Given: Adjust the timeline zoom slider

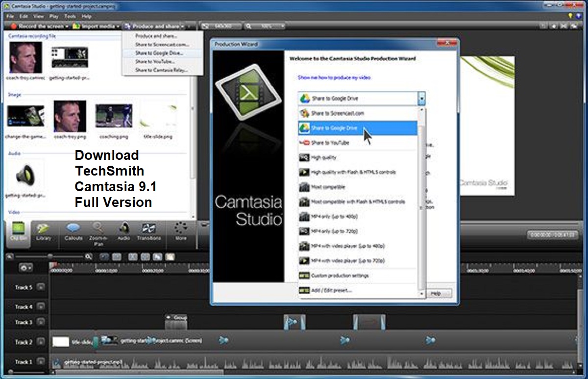Looking at the screenshot, I should 50,255.
